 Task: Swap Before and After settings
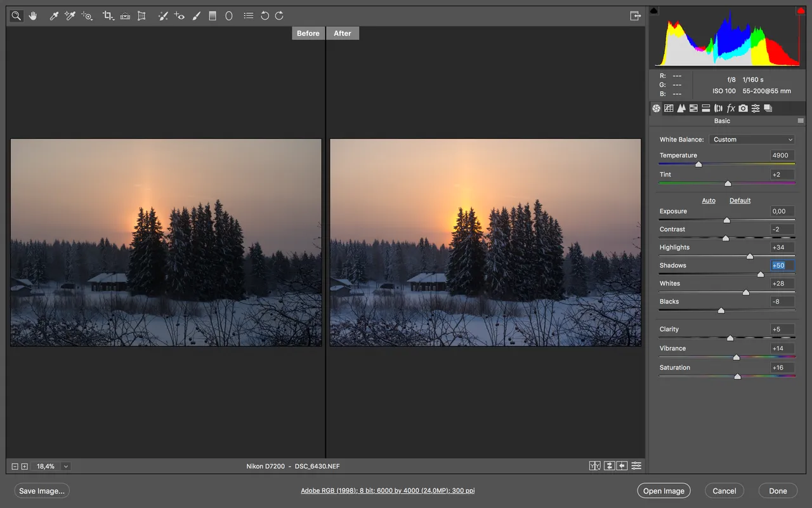pyautogui.click(x=609, y=466)
